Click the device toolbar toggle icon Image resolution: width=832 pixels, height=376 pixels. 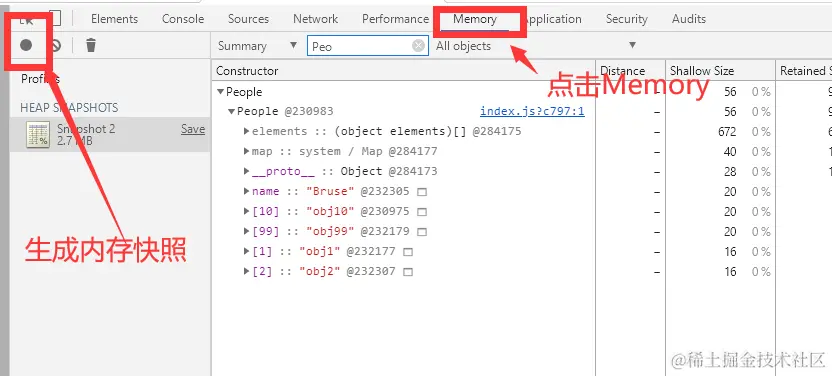[55, 19]
